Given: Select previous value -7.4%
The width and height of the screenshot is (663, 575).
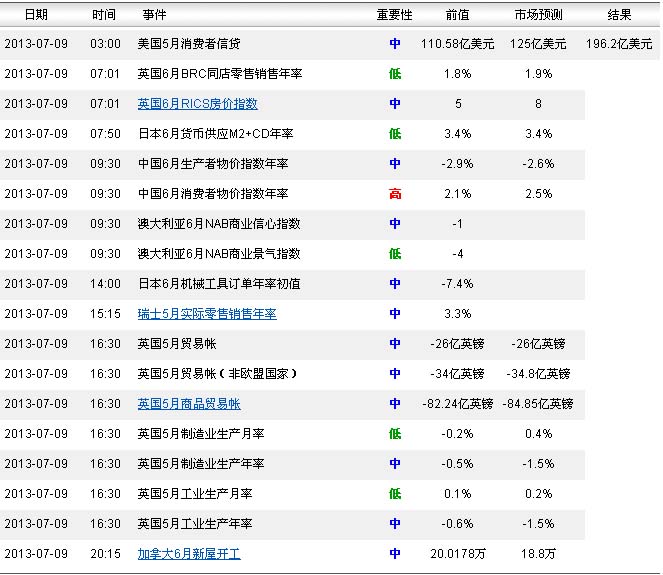Looking at the screenshot, I should (x=458, y=284).
